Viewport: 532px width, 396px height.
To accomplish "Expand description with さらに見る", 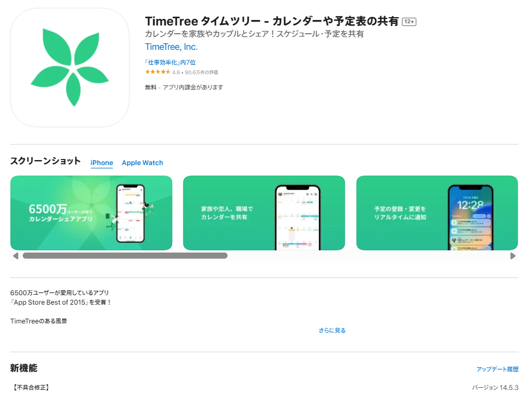I will coord(332,331).
